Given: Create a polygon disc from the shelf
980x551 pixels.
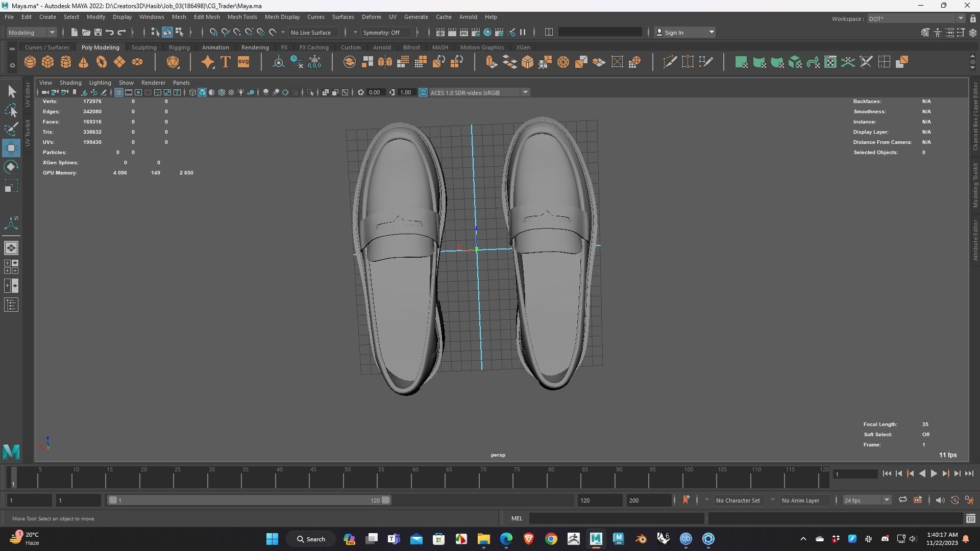Looking at the screenshot, I should pyautogui.click(x=137, y=62).
